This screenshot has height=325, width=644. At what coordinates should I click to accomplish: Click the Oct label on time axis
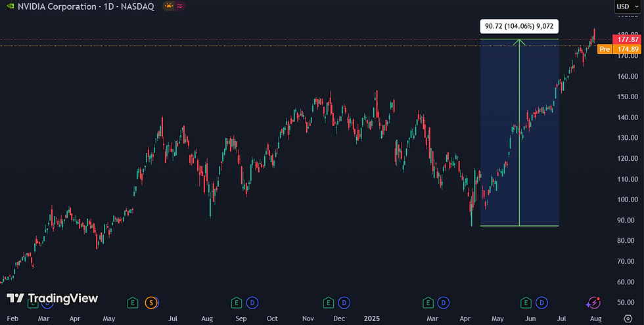click(272, 318)
